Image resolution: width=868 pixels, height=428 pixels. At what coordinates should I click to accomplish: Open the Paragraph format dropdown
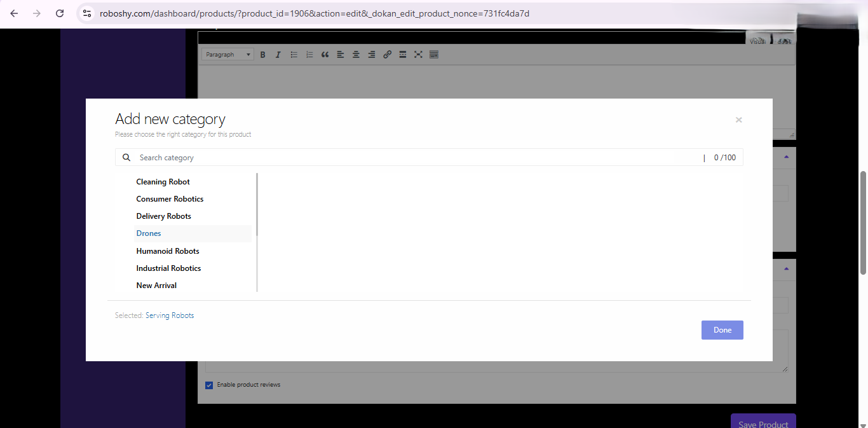(227, 55)
